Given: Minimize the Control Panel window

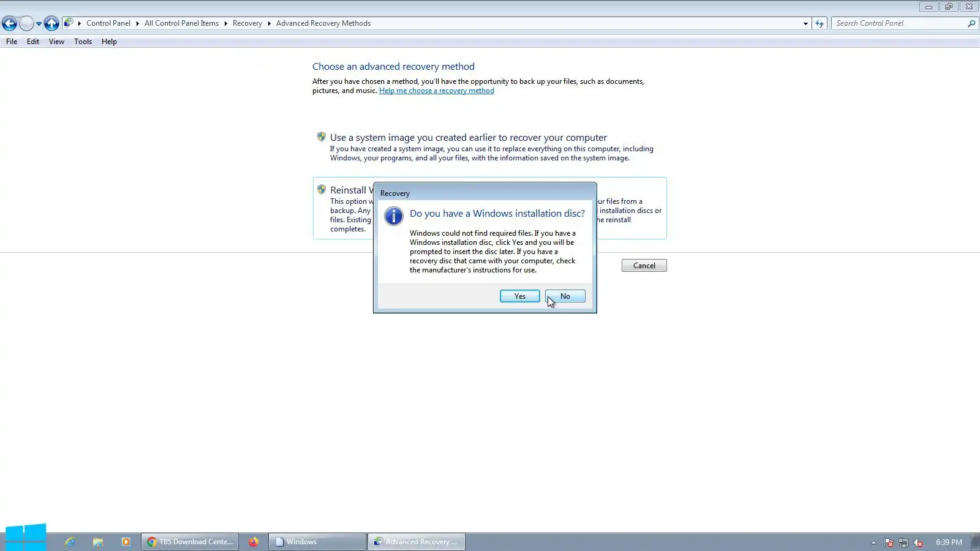Looking at the screenshot, I should point(929,7).
